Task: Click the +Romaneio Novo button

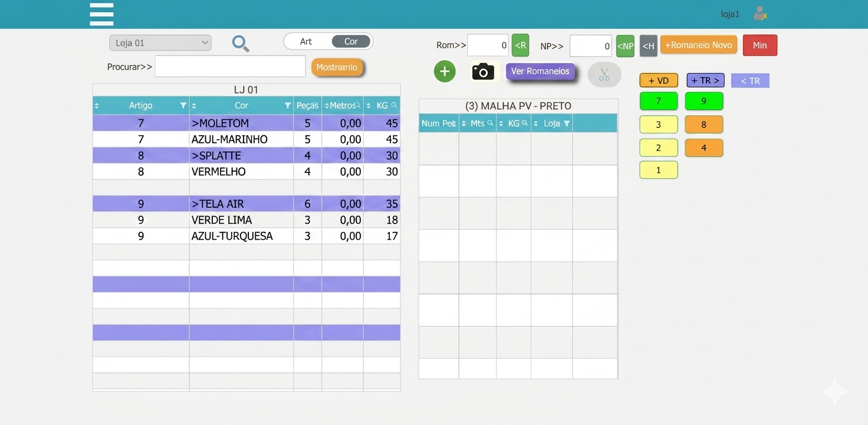Action: point(698,45)
